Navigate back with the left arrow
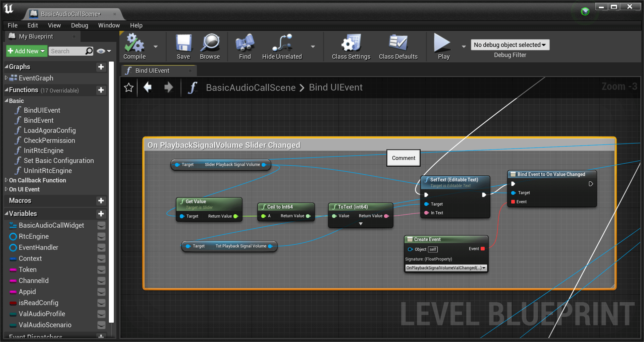Screen dimensions: 644x342 pos(148,87)
